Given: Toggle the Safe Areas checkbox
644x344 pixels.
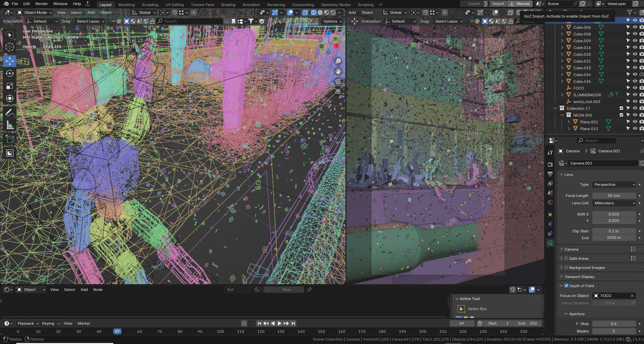Looking at the screenshot, I should pos(566,259).
